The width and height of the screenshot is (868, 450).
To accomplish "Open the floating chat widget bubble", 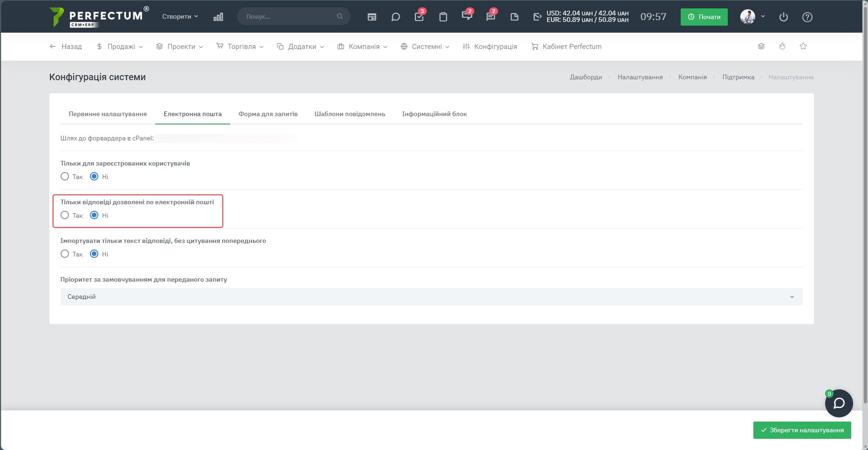I will pyautogui.click(x=839, y=403).
